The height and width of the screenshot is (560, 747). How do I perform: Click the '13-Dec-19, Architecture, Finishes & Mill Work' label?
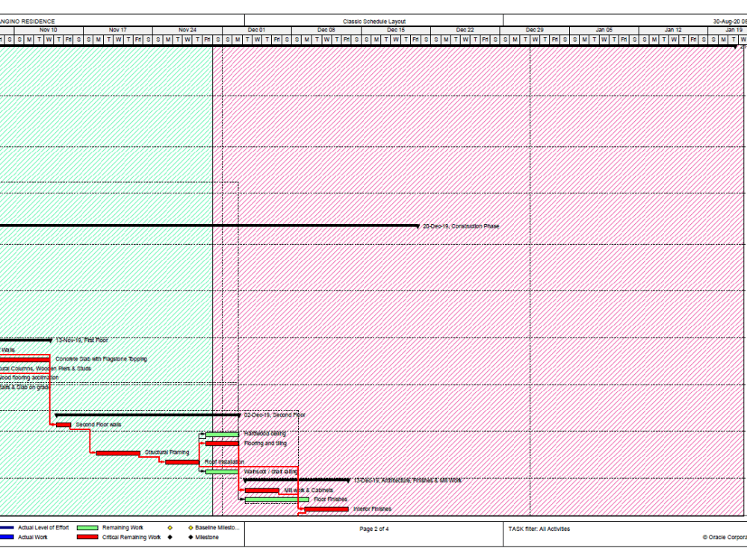click(408, 480)
